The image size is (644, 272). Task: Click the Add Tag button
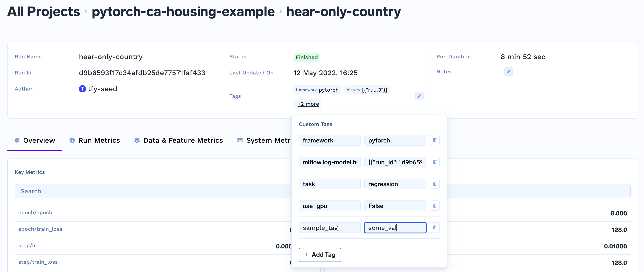click(x=320, y=255)
